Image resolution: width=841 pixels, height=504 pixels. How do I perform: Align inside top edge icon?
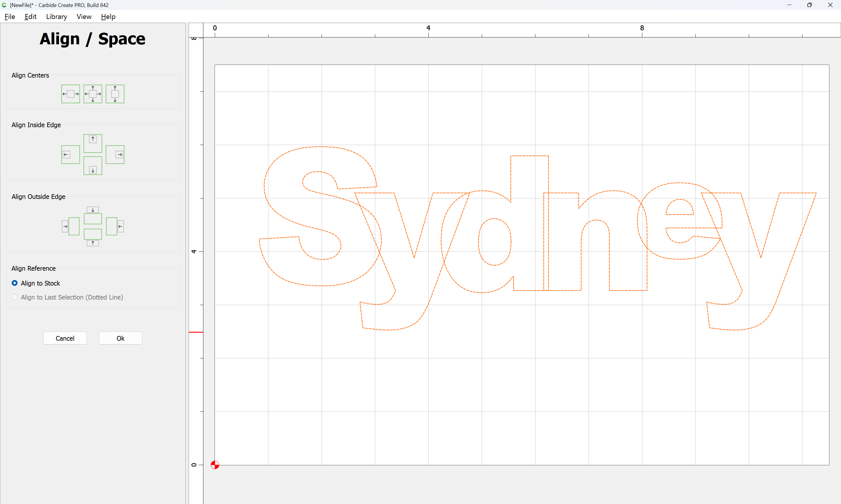tap(93, 143)
